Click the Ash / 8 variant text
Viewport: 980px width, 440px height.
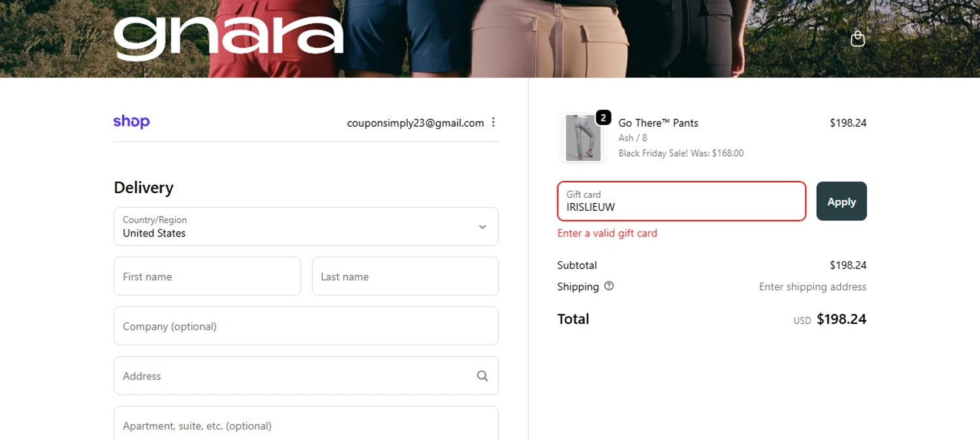[633, 138]
